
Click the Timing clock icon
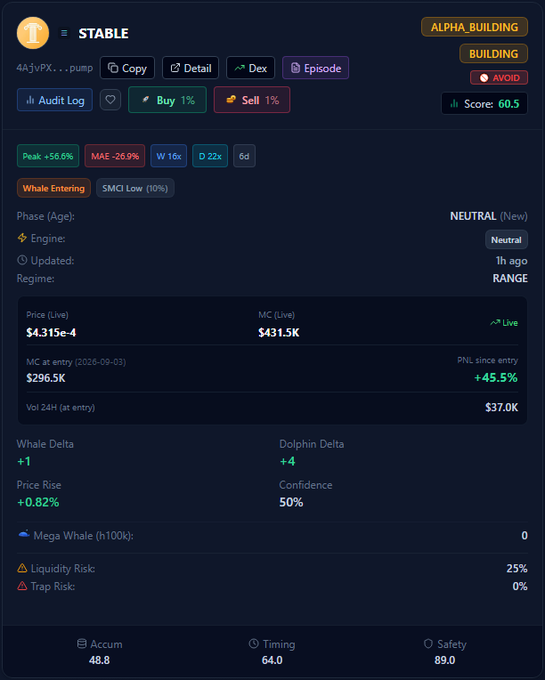254,643
